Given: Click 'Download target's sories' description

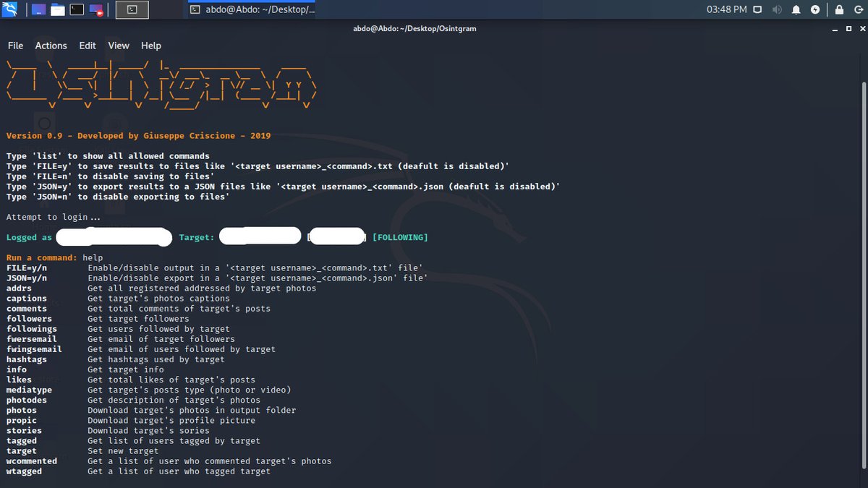Looking at the screenshot, I should 146,429.
